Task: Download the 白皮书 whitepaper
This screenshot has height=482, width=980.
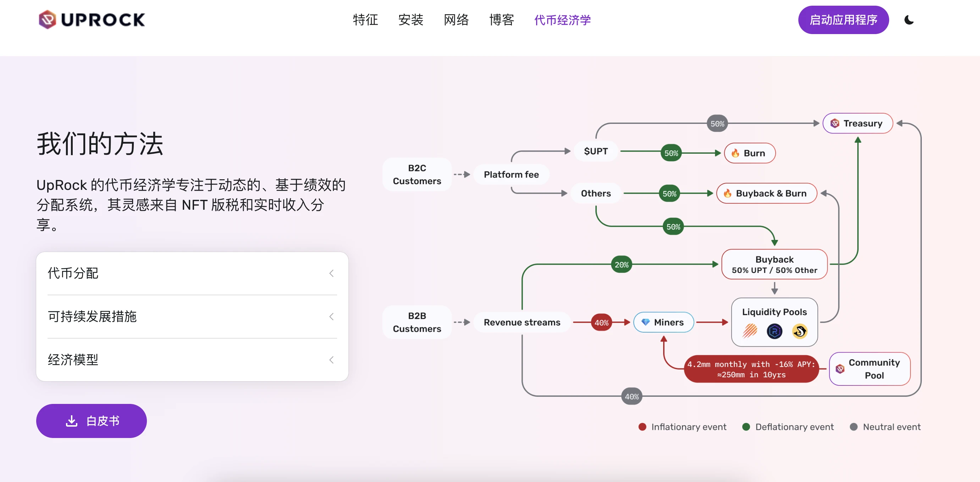Action: (x=91, y=421)
